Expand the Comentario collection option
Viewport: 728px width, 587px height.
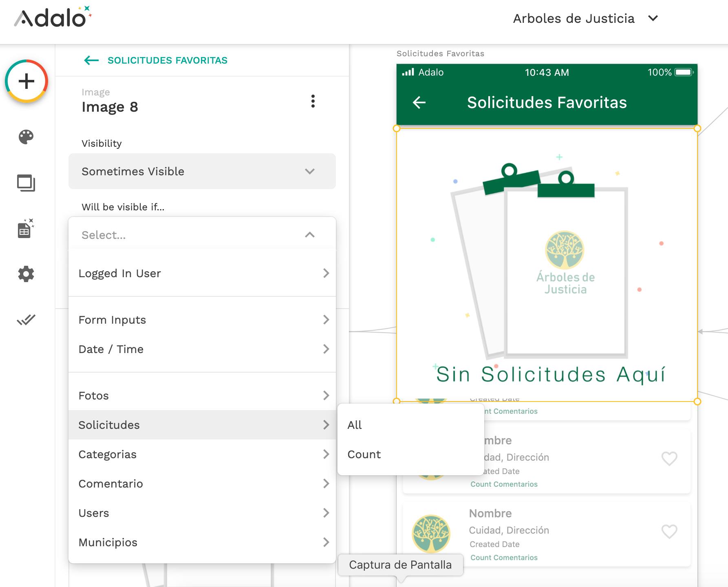coord(202,483)
